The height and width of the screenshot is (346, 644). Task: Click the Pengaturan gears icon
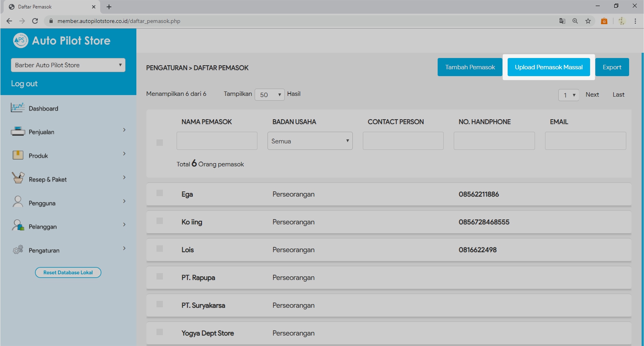[x=18, y=250]
